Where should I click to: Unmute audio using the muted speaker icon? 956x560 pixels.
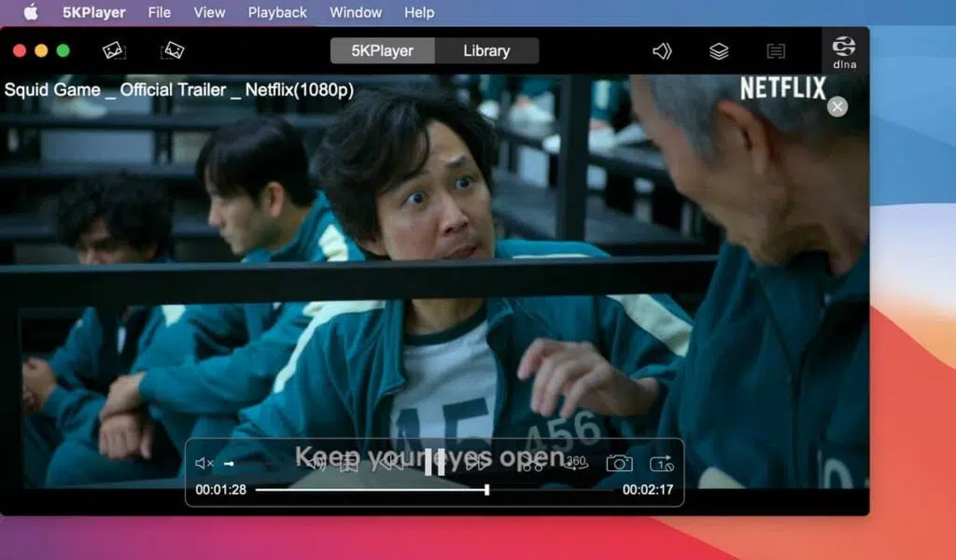(x=204, y=462)
